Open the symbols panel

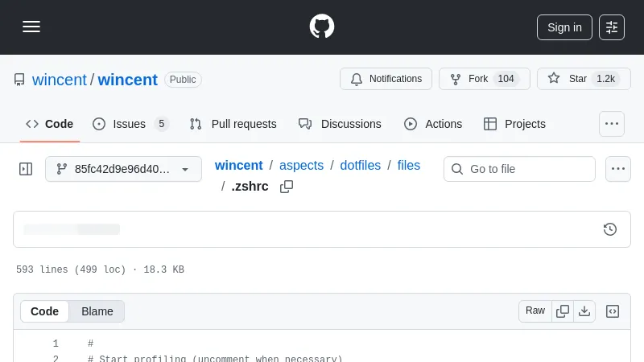point(613,311)
